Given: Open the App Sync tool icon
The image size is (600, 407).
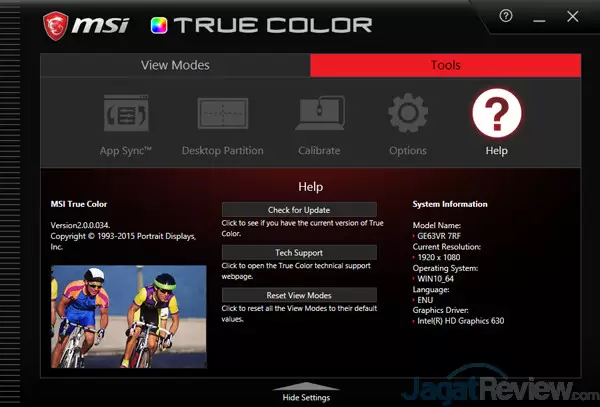Looking at the screenshot, I should click(x=126, y=113).
